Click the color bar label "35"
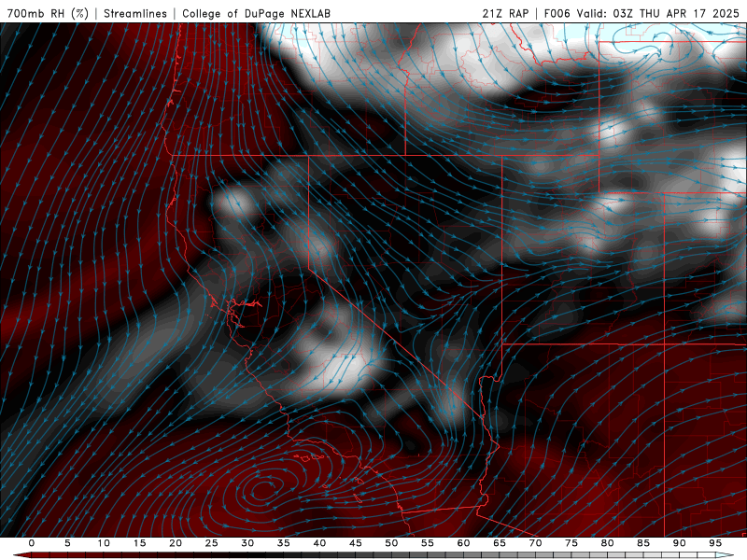Image resolution: width=747 pixels, height=560 pixels. [x=283, y=543]
